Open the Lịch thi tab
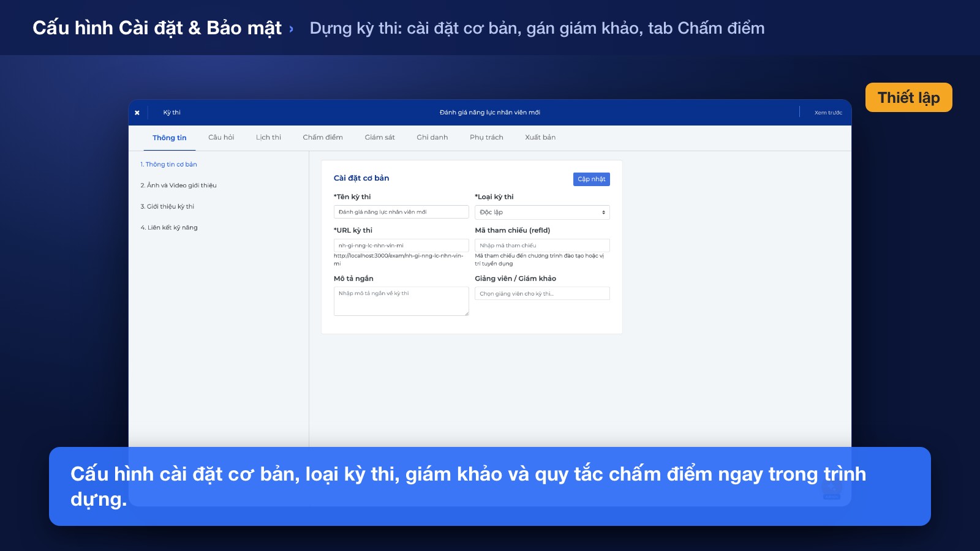 pos(268,137)
